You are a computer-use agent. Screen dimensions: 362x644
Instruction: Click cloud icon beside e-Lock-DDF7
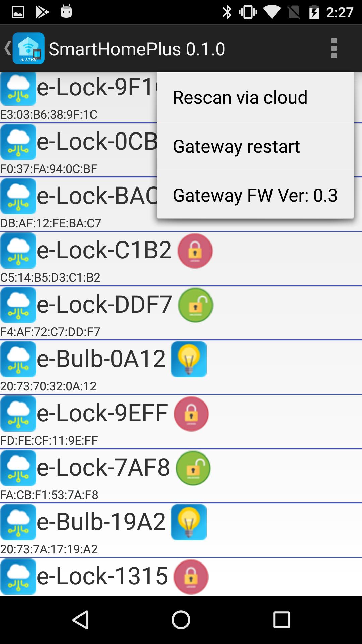tap(18, 305)
